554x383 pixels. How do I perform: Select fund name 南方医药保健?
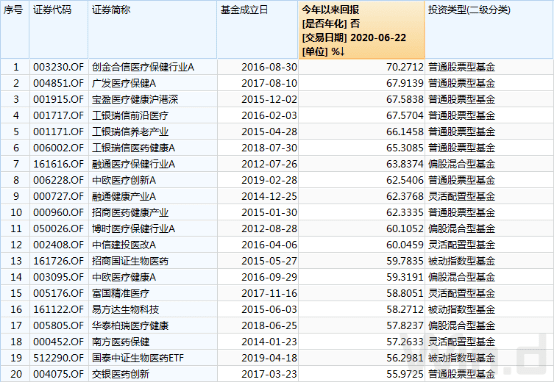(x=121, y=342)
